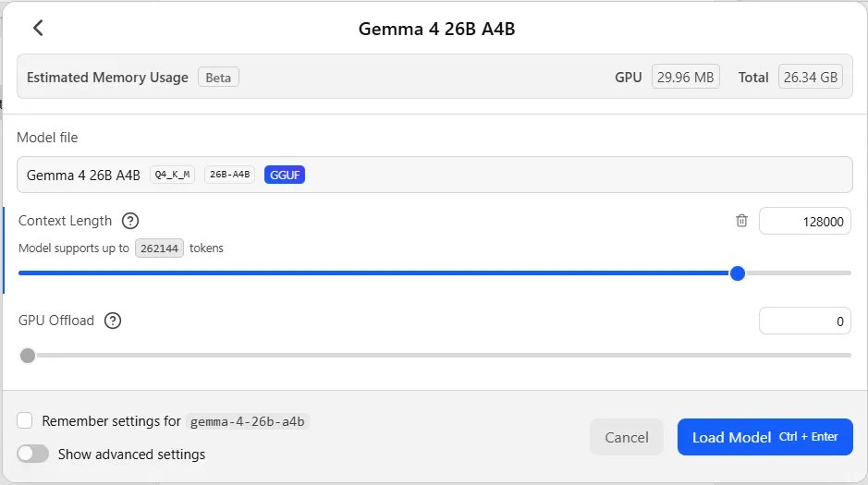The width and height of the screenshot is (868, 485).
Task: Click the Context Length value field
Action: coord(804,222)
